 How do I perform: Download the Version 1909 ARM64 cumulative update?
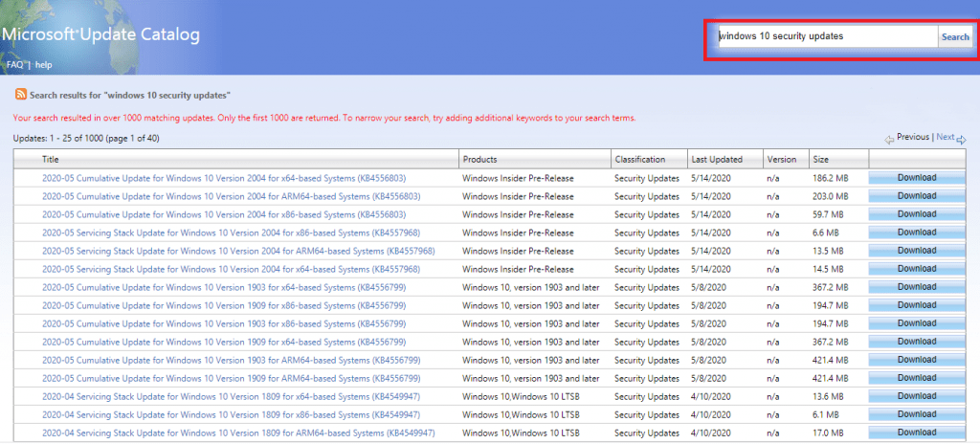917,377
